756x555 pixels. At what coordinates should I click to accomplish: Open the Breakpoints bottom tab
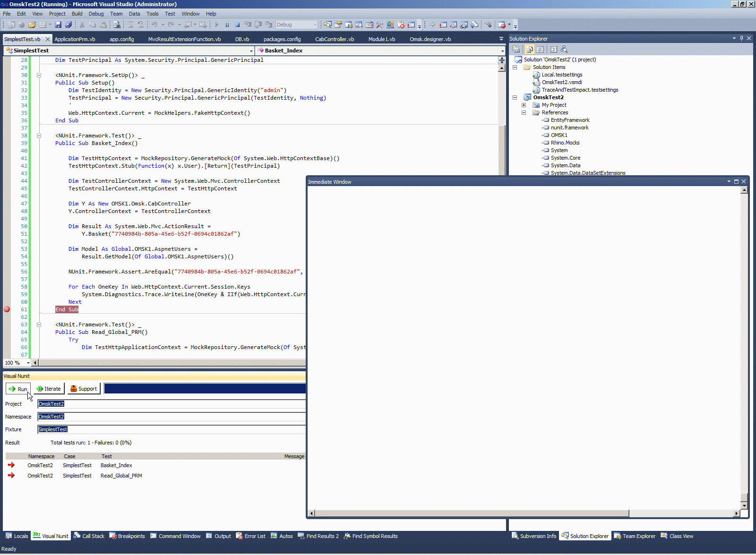[x=127, y=536]
